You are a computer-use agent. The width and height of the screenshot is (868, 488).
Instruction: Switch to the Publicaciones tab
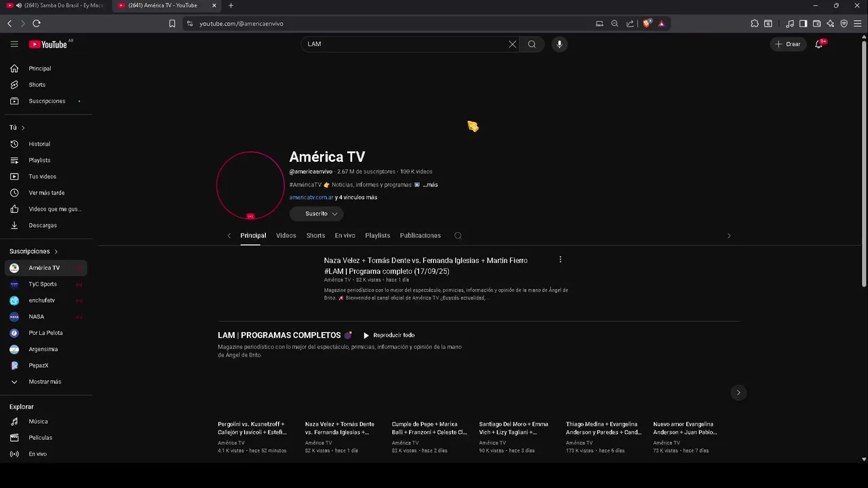click(x=420, y=236)
